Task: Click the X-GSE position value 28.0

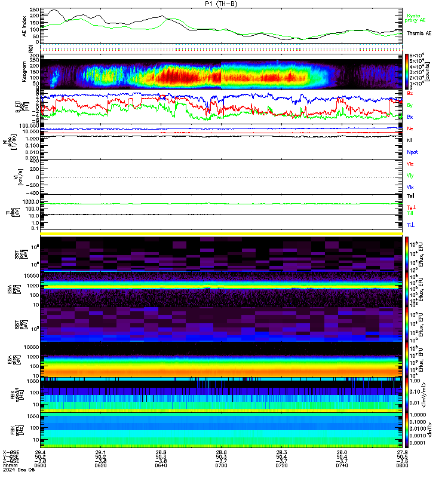Action: coord(342,452)
